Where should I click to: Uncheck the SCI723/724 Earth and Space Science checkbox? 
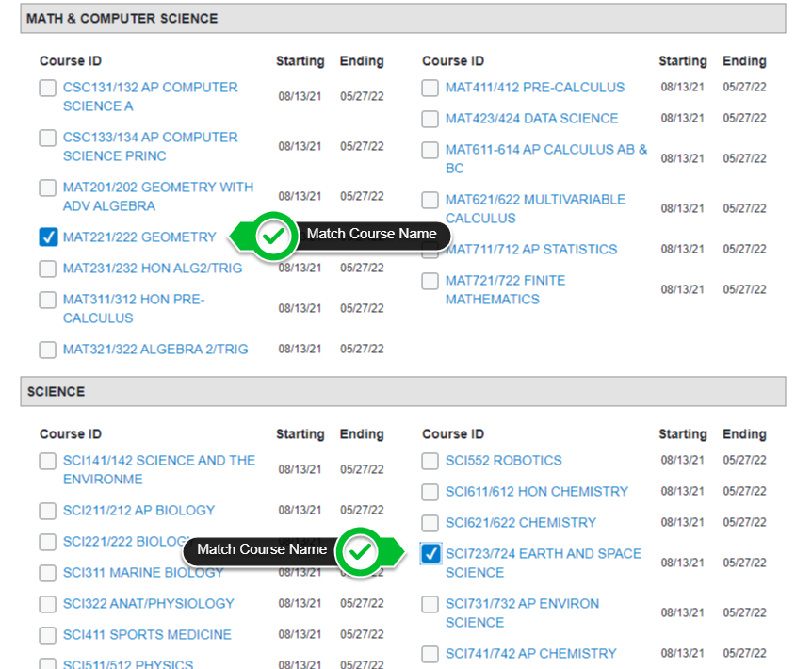point(430,554)
